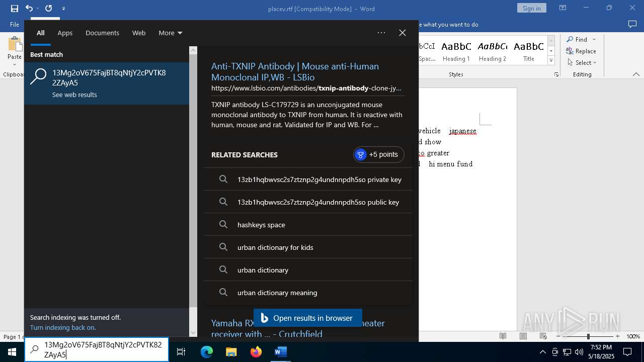
Task: Open the Select dropdown in Editing
Action: pos(582,62)
